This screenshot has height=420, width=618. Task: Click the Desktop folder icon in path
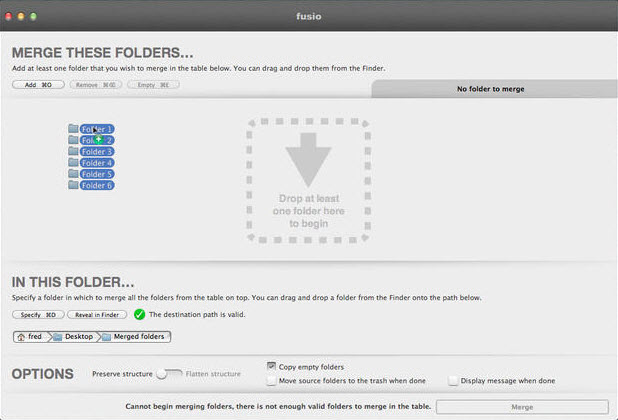coord(58,337)
